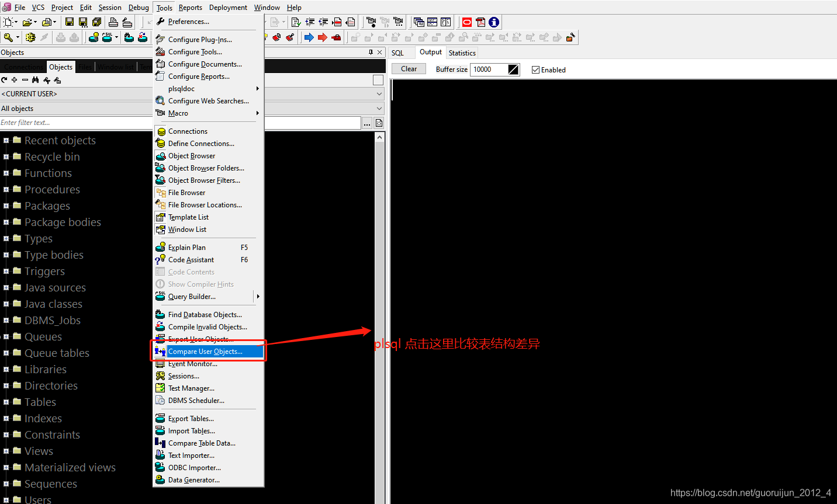Toggle the Enabled output checkbox
The height and width of the screenshot is (504, 837).
point(535,69)
